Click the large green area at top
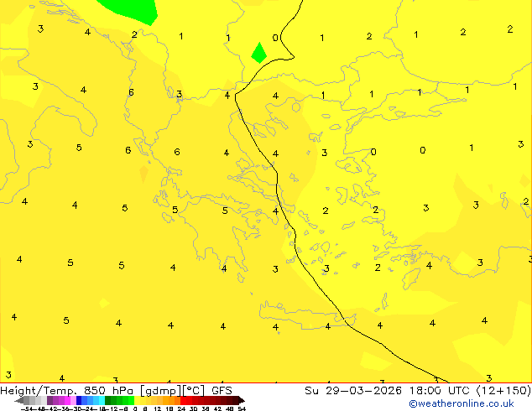 pos(130,9)
